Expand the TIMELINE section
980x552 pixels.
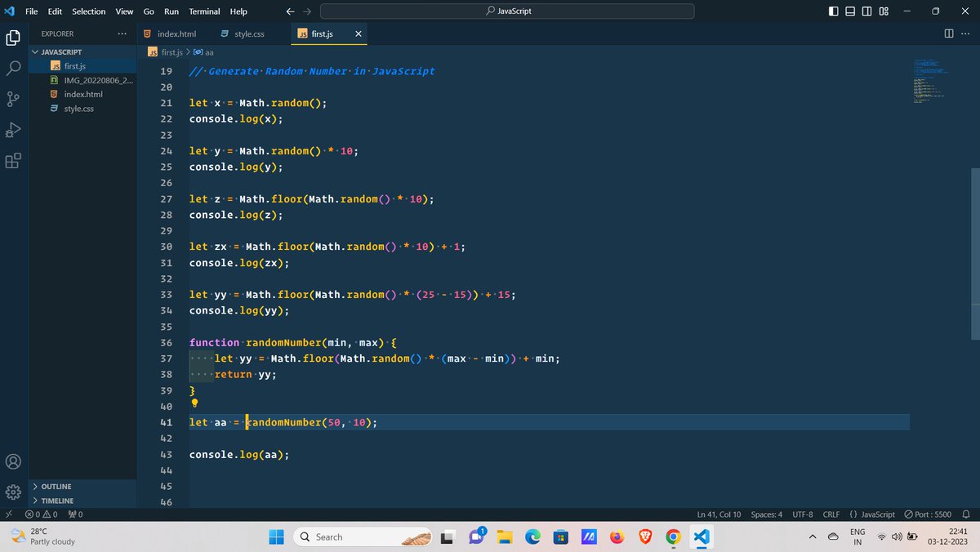(82, 501)
